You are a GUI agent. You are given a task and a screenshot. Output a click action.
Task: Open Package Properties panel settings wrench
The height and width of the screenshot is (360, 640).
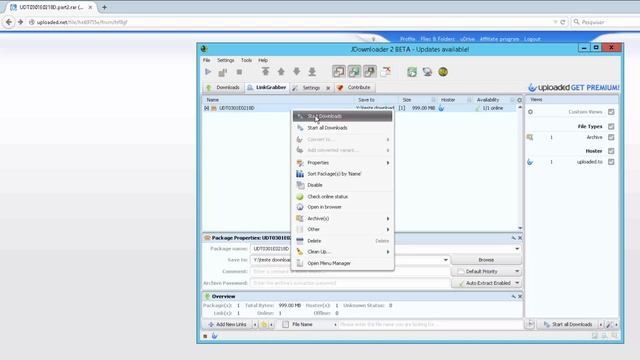513,238
